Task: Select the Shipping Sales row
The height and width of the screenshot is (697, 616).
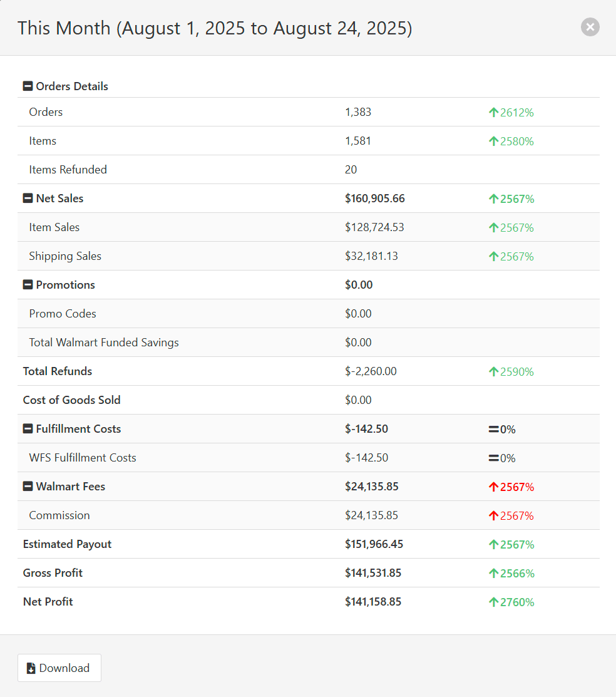Action: (65, 256)
